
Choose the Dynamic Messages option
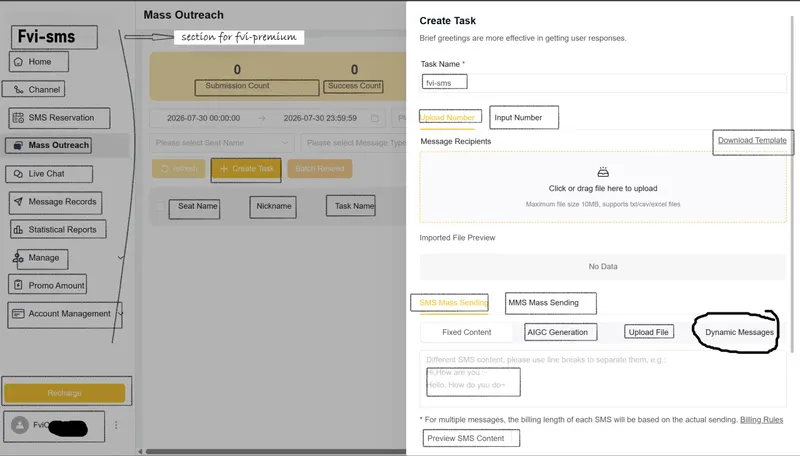click(x=739, y=332)
